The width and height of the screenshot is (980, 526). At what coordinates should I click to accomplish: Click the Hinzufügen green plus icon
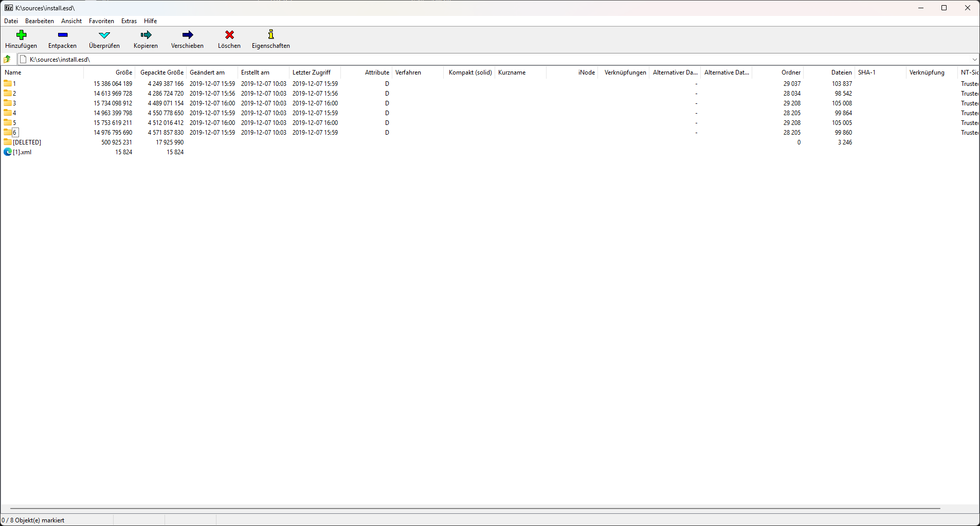tap(21, 35)
